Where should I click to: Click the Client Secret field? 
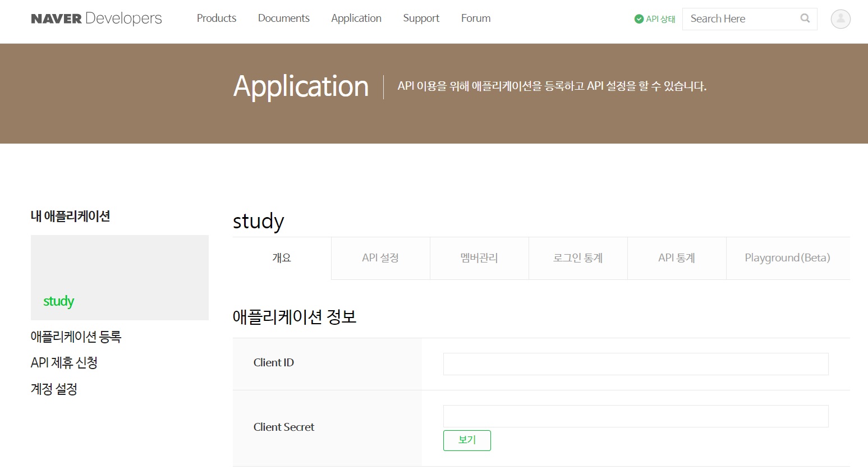point(636,416)
